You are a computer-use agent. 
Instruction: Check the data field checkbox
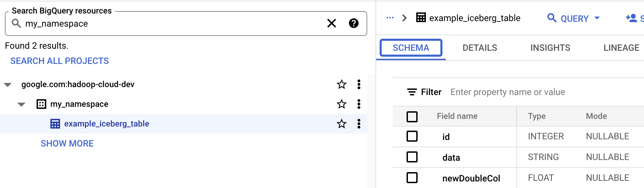[412, 157]
